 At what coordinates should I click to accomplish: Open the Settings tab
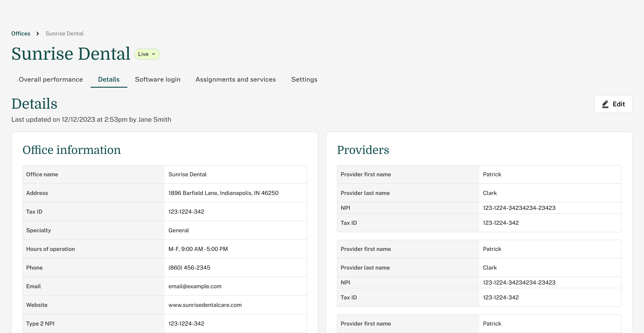tap(304, 80)
